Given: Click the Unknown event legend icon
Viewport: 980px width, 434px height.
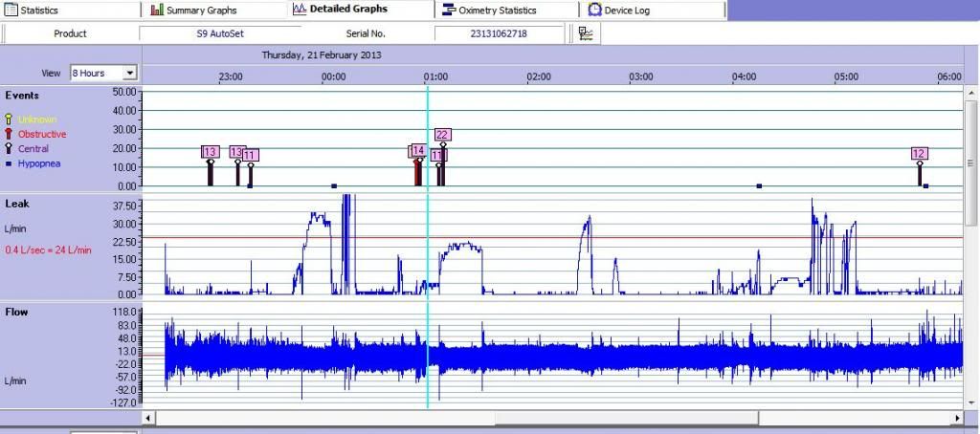Looking at the screenshot, I should [9, 119].
